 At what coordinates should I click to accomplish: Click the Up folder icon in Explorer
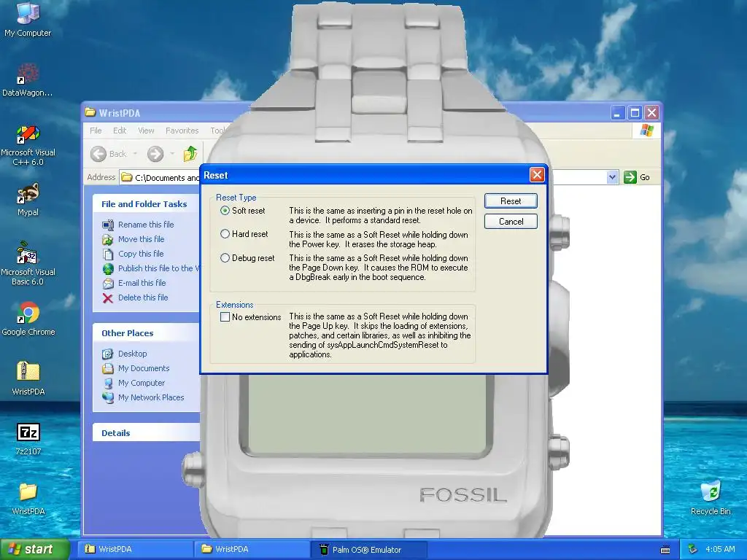point(190,153)
